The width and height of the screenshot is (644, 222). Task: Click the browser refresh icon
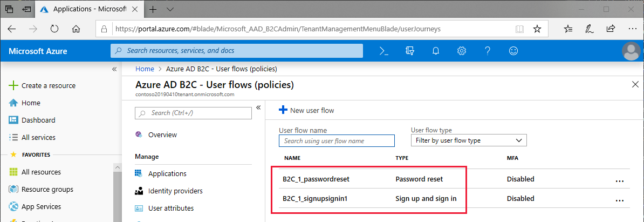pos(54,29)
